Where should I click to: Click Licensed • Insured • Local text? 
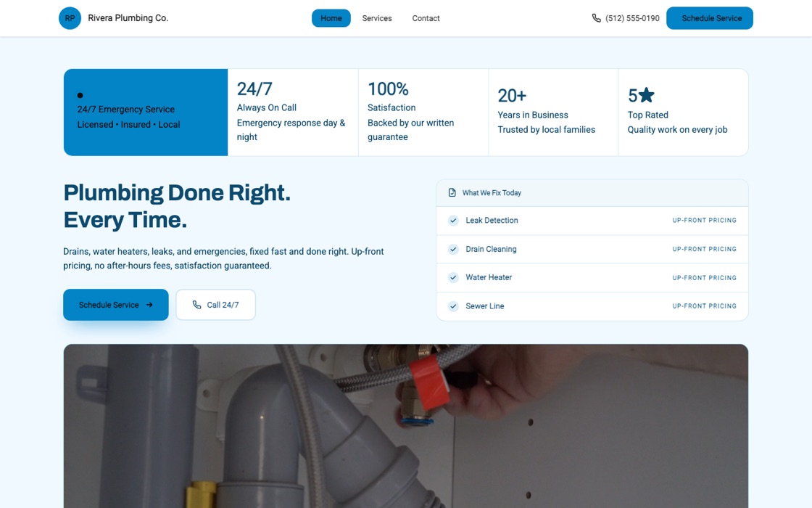(128, 124)
